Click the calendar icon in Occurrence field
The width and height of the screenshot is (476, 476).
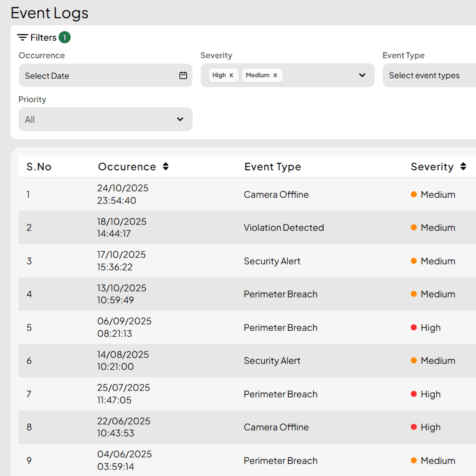coord(183,75)
